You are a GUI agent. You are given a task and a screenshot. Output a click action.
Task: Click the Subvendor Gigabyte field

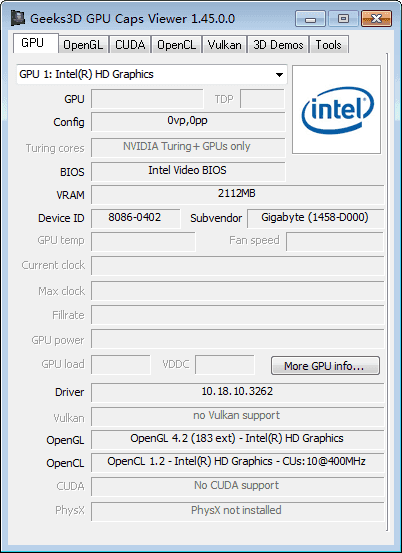(315, 218)
